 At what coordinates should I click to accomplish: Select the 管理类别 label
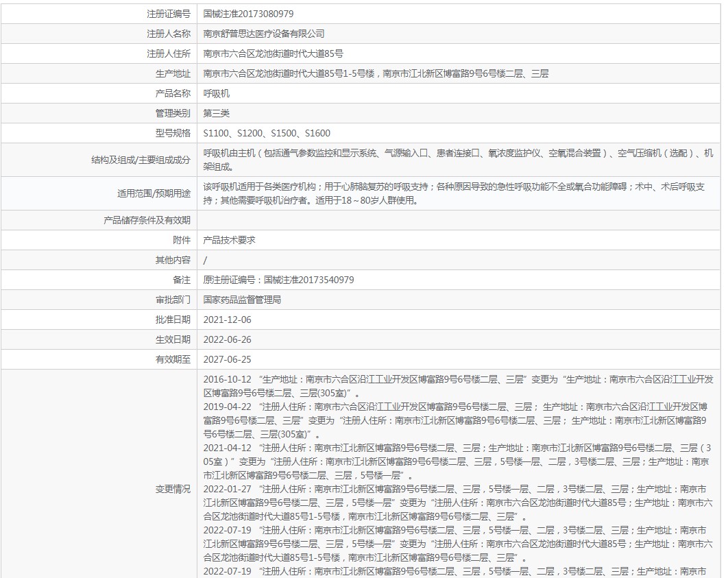(x=173, y=113)
